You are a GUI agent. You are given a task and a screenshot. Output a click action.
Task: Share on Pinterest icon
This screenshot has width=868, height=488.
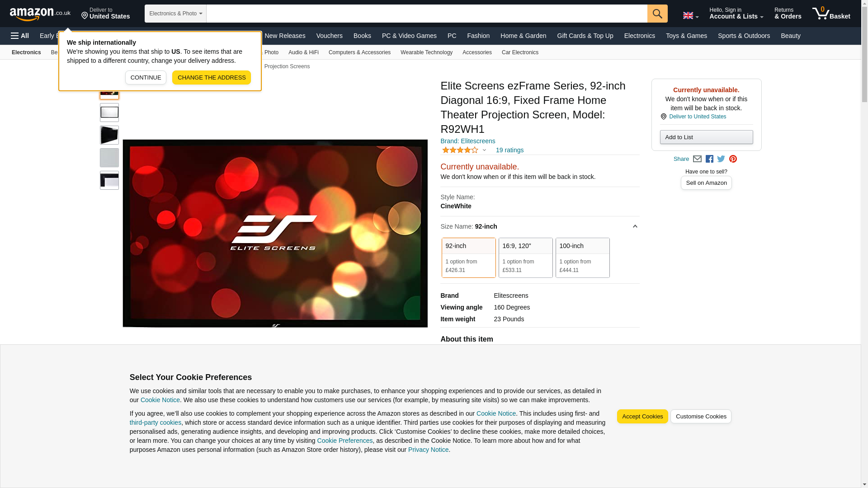pyautogui.click(x=733, y=159)
